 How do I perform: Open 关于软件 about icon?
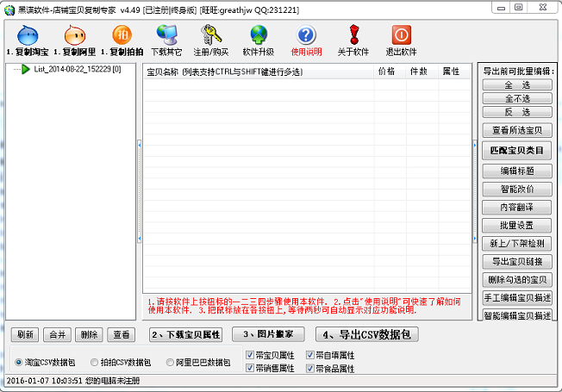[x=353, y=40]
